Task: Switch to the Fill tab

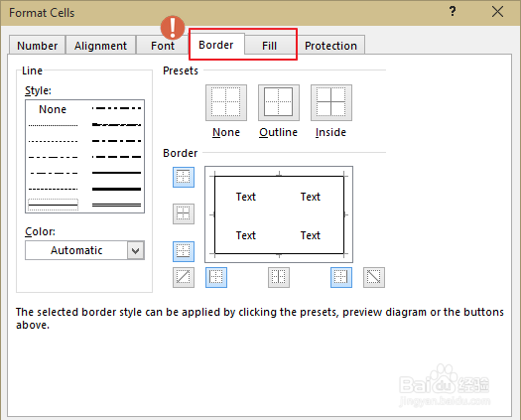Action: (x=269, y=46)
